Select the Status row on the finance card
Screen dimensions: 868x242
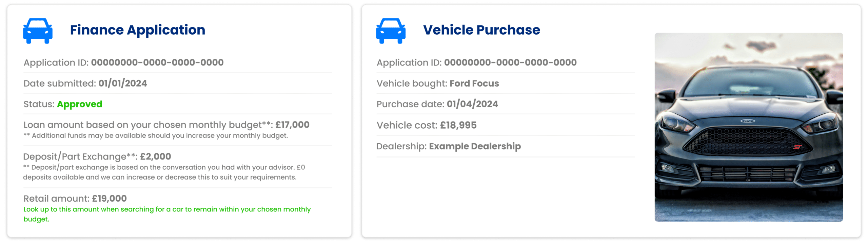point(63,105)
